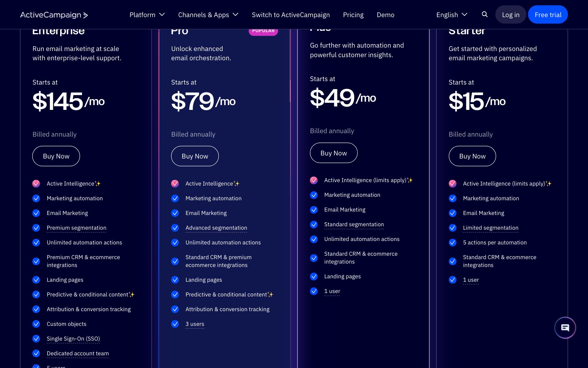Click check icon beside Enterprise Landing pages

tap(36, 280)
